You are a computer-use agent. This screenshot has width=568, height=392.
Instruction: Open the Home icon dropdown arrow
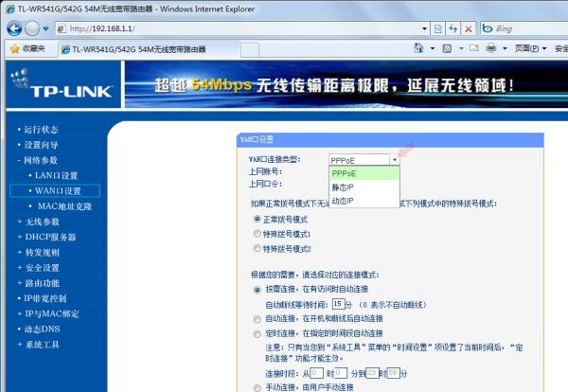point(433,48)
